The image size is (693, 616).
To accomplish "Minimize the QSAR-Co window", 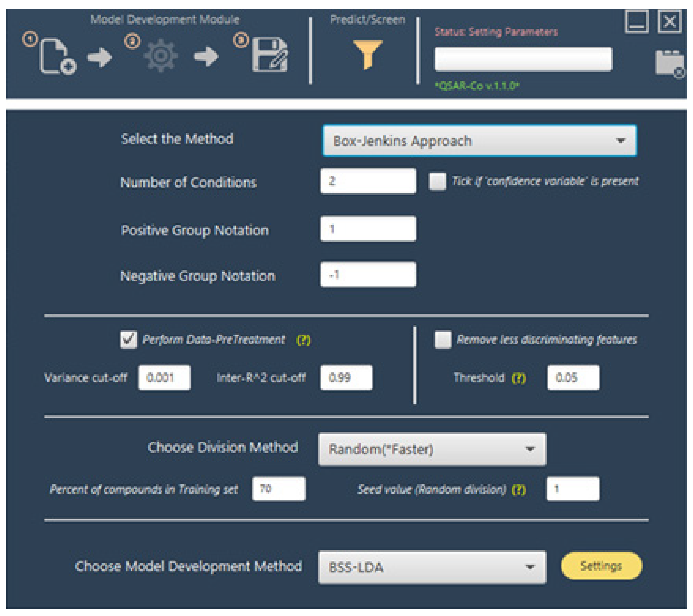I will pyautogui.click(x=637, y=22).
